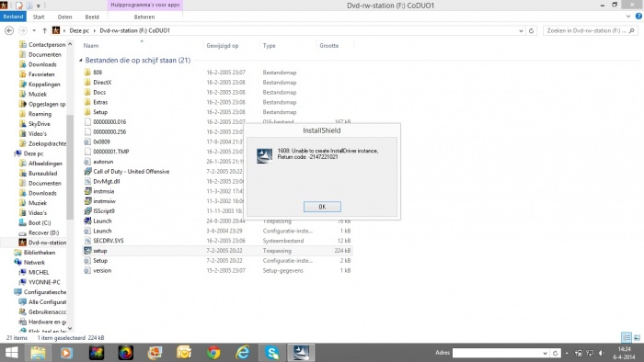Screen dimensions: 644x362
Task: Open the File Explorer Help icon
Action: [638, 17]
